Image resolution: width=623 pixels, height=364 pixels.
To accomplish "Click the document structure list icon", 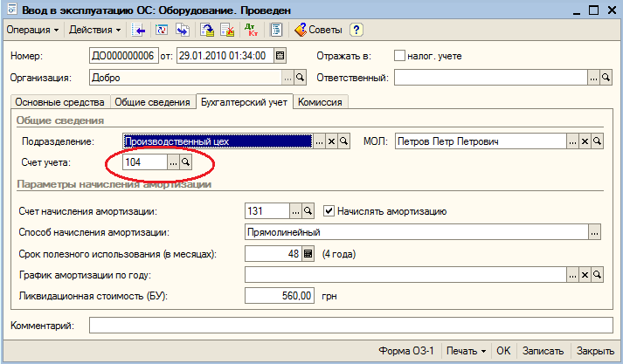I will tap(276, 31).
